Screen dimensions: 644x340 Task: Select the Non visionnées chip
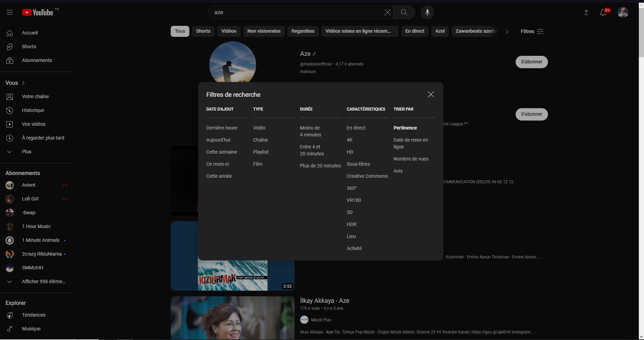tap(264, 31)
